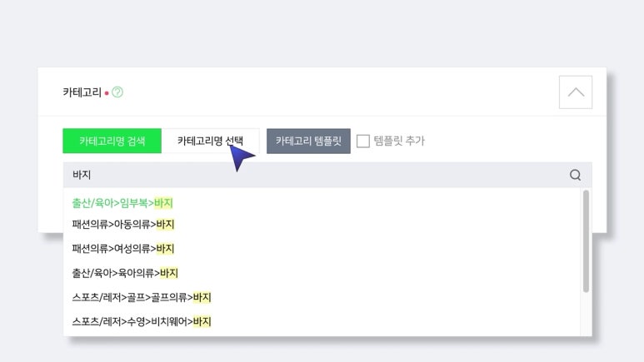Choose 패션의류>아동의류>바지 suggestion

tap(123, 224)
